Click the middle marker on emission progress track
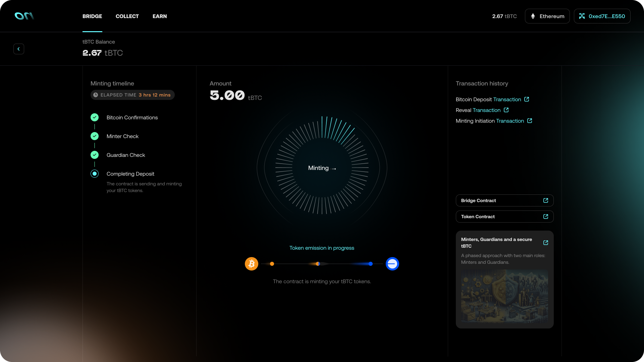 318,264
